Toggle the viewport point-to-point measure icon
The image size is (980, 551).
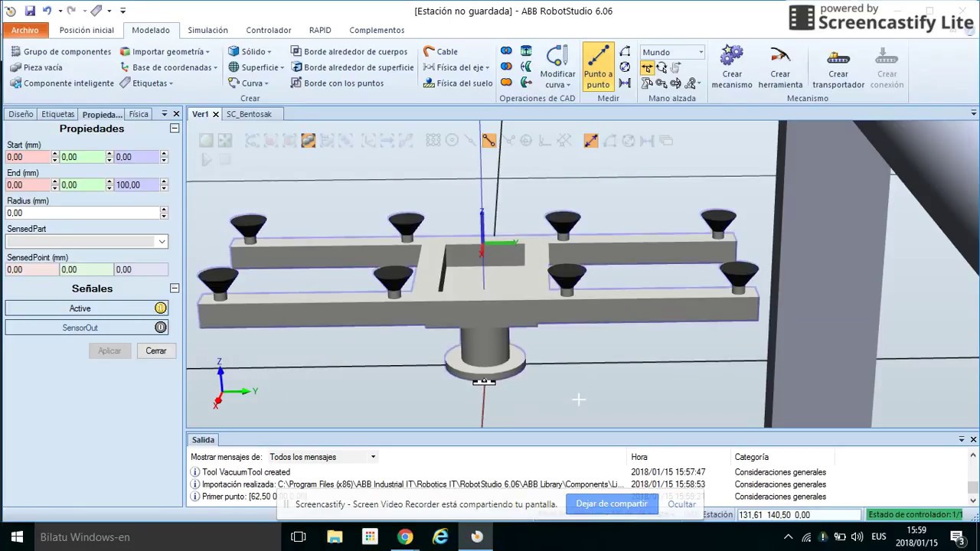[x=591, y=140]
